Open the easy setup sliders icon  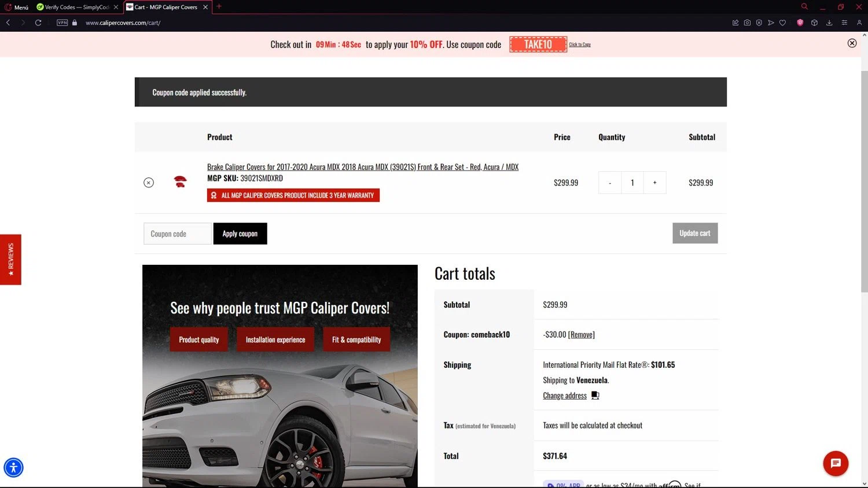pos(844,23)
